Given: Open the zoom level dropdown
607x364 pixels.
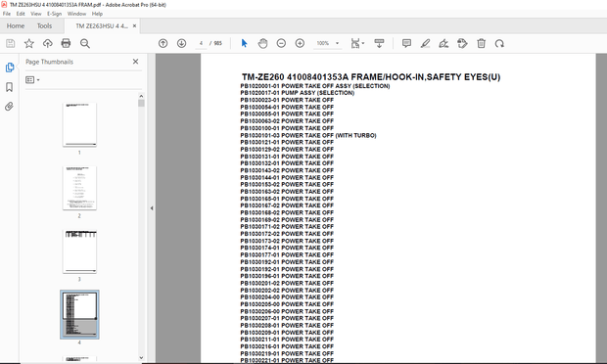Looking at the screenshot, I should [337, 43].
